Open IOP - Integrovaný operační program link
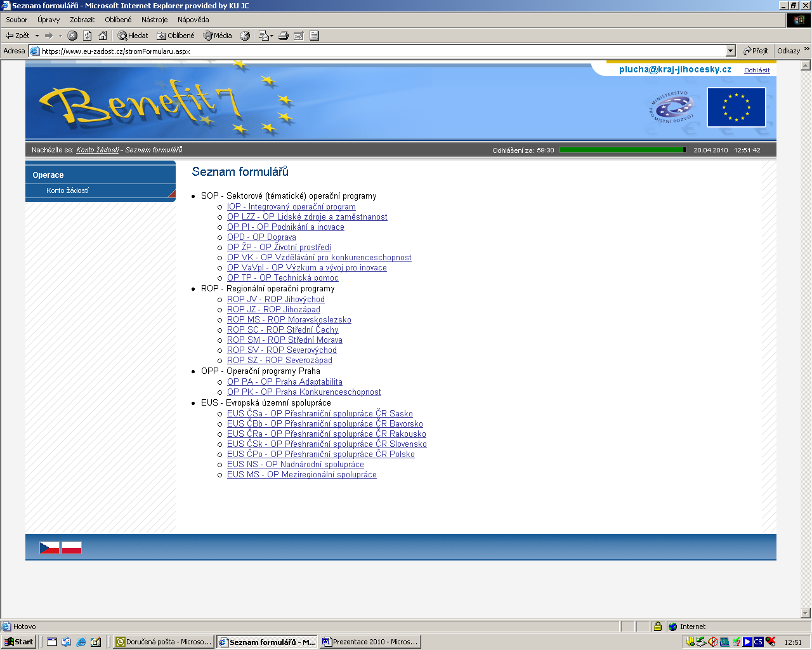 click(291, 207)
